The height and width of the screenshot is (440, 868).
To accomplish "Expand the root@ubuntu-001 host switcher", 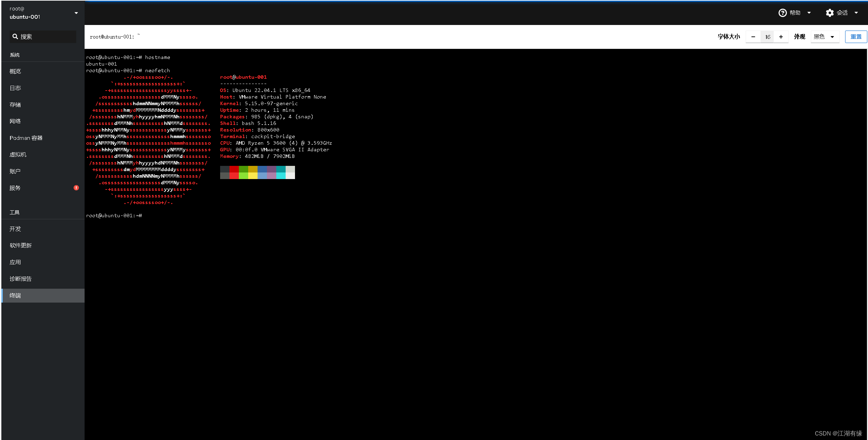I will (76, 13).
